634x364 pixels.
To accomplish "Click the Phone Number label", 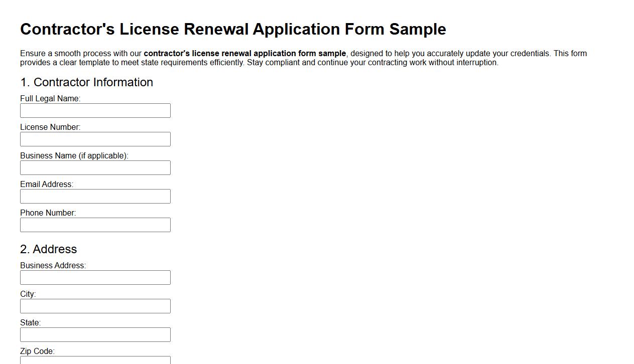I will [48, 213].
